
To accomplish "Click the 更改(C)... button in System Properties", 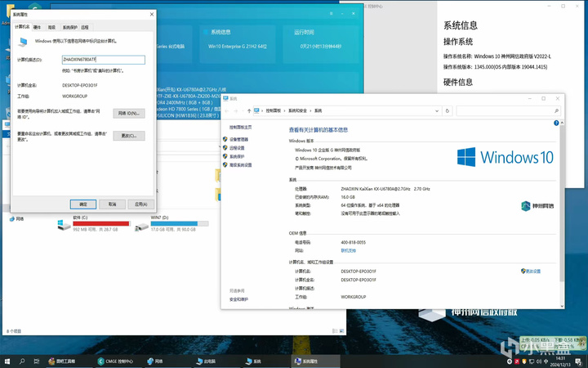I will (x=129, y=136).
